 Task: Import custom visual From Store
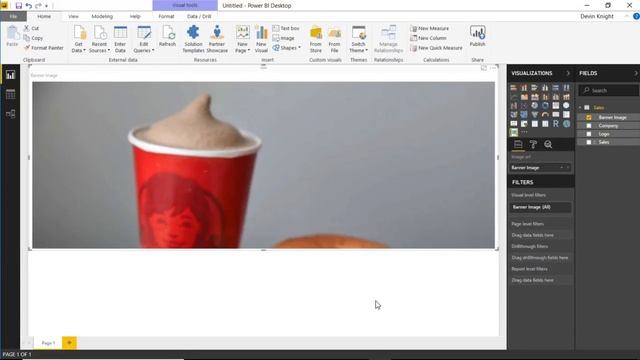coord(316,39)
